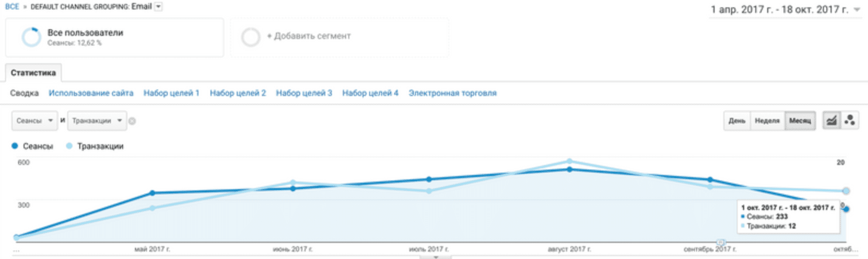
Task: Set chart granularity to Неделя
Action: [x=767, y=121]
